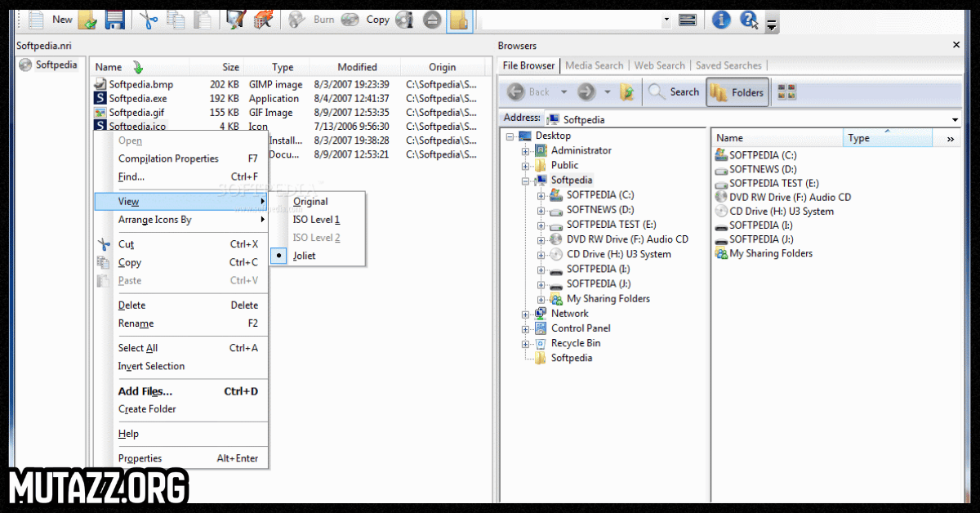Click the Cut scissors icon in toolbar
This screenshot has width=980, height=513.
click(x=148, y=20)
